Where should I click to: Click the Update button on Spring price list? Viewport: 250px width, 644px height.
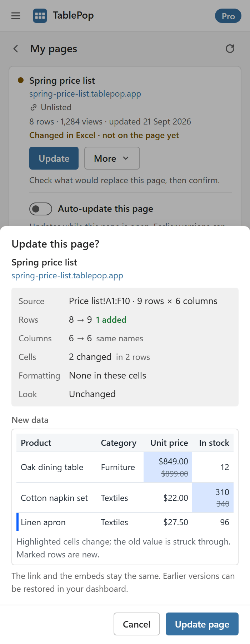[54, 158]
